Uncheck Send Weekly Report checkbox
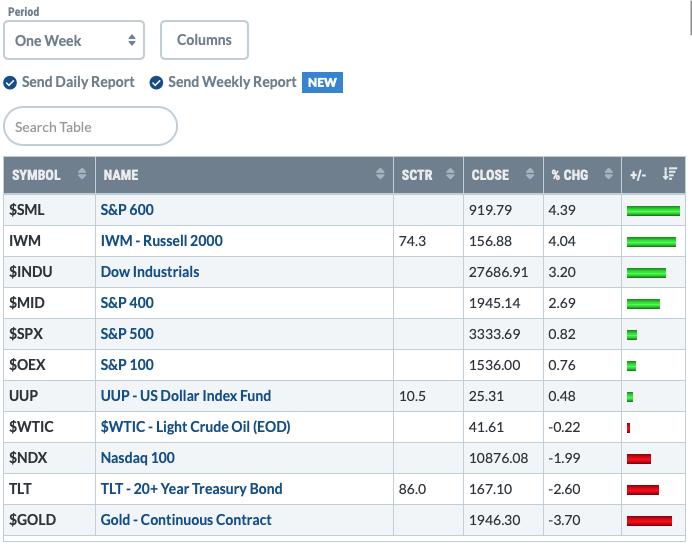 pos(156,83)
